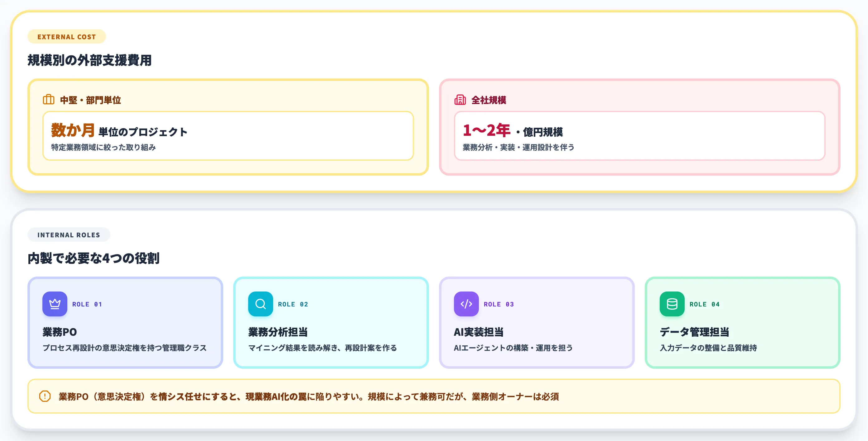The height and width of the screenshot is (441, 868).
Task: Click the description プロセス再設計の意思決定権を持つ管理職クラス
Action: tap(125, 348)
